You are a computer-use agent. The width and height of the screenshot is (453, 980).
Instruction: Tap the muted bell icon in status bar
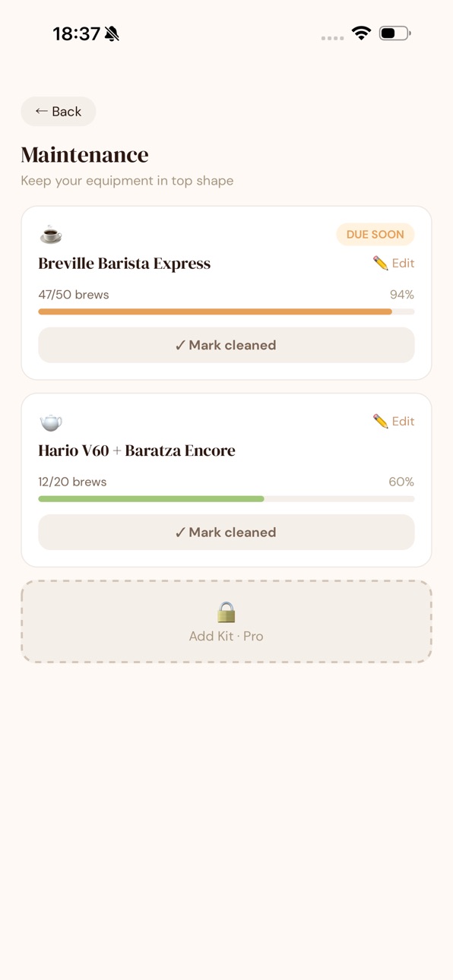pyautogui.click(x=112, y=33)
